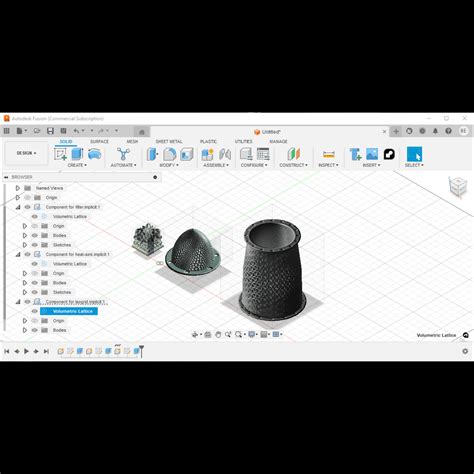Open timeline settings gear
Viewport: 474px width, 474px height.
coord(465,351)
